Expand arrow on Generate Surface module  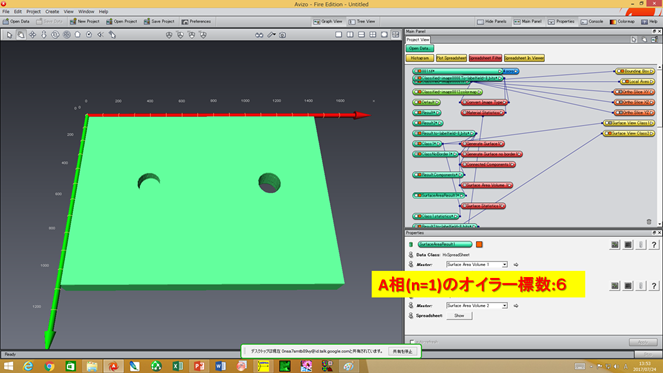click(501, 144)
